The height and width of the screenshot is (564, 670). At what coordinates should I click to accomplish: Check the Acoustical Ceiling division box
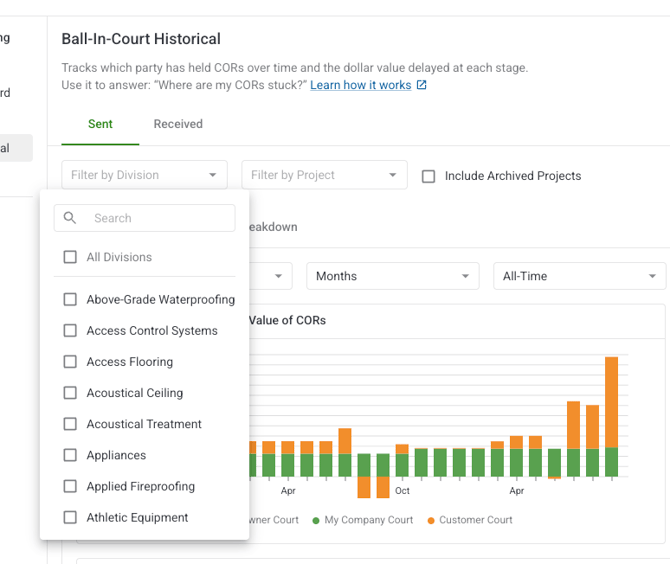pyautogui.click(x=70, y=393)
